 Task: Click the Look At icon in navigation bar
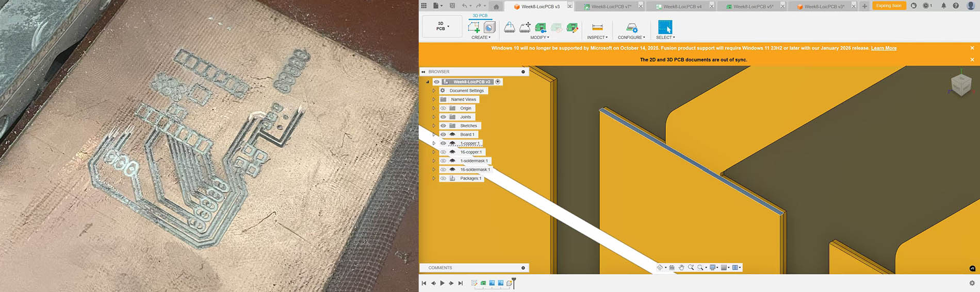pyautogui.click(x=672, y=267)
